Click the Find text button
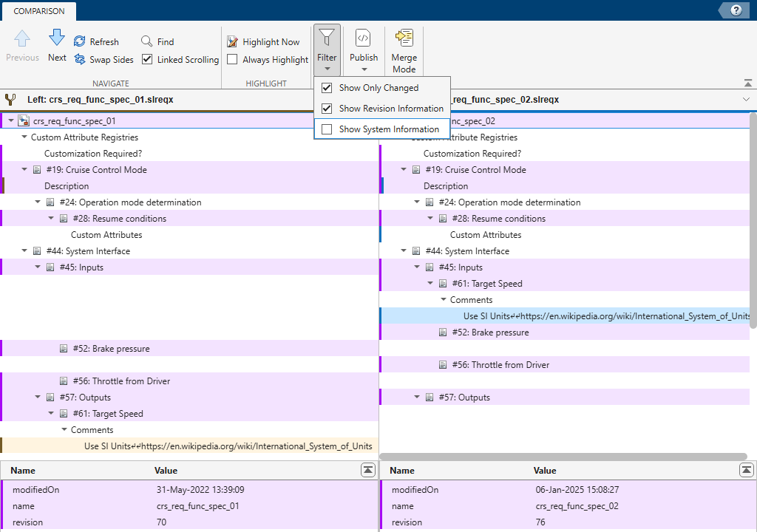The width and height of the screenshot is (757, 532). pyautogui.click(x=166, y=42)
